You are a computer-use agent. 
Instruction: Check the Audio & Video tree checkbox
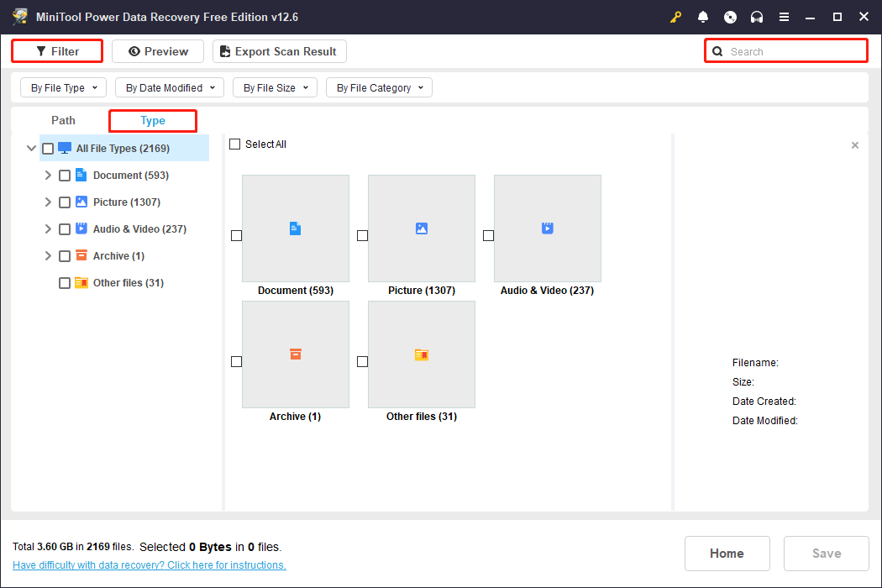[x=65, y=228]
